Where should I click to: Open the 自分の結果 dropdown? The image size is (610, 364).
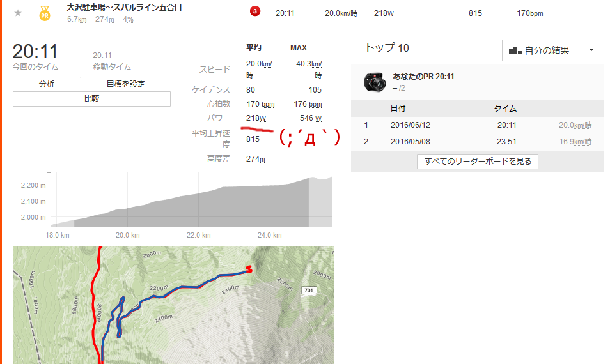[x=553, y=50]
